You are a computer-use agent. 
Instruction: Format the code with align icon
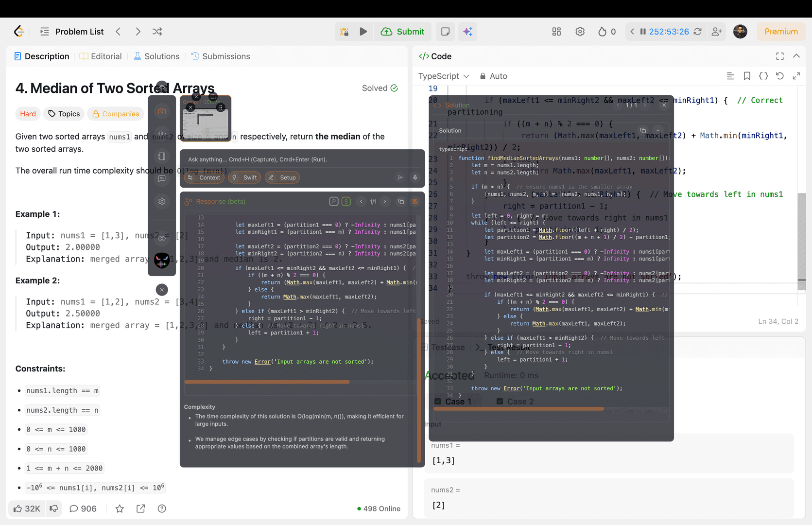pos(730,76)
